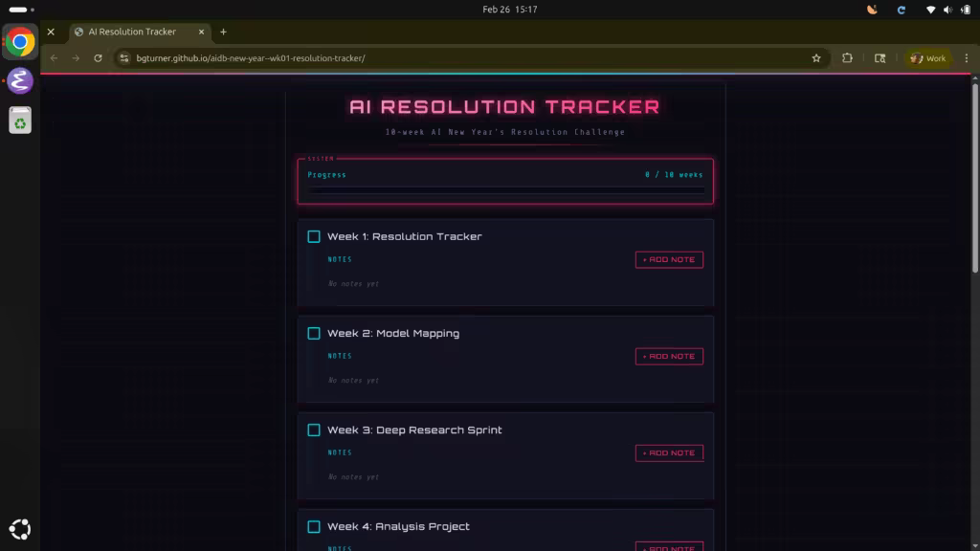Viewport: 980px width, 551px height.
Task: Open a new browser tab
Action: [223, 32]
